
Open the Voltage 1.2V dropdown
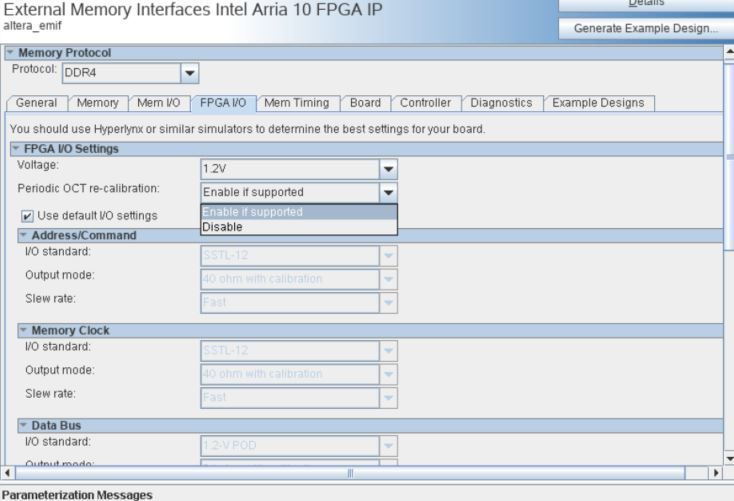pos(299,169)
